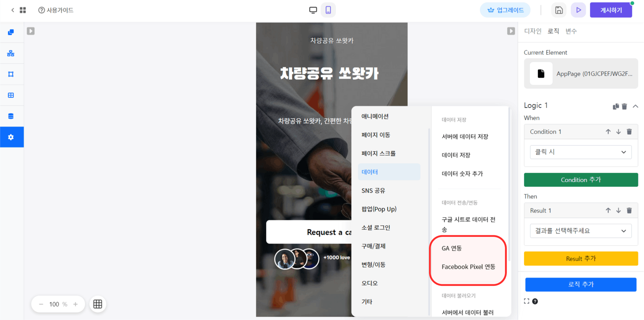Increase zoom with the plus button
This screenshot has height=320, width=644.
tap(75, 304)
